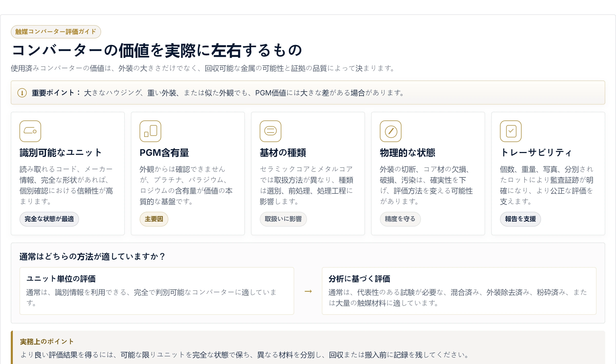Click the 主要因 tag
Viewport: 616px width, 364px height.
[x=154, y=219]
